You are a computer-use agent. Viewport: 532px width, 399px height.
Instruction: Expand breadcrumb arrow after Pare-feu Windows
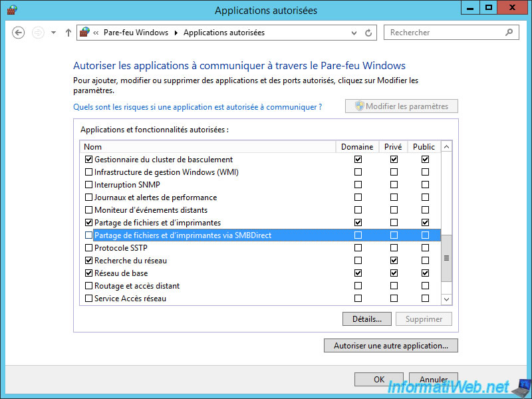176,33
